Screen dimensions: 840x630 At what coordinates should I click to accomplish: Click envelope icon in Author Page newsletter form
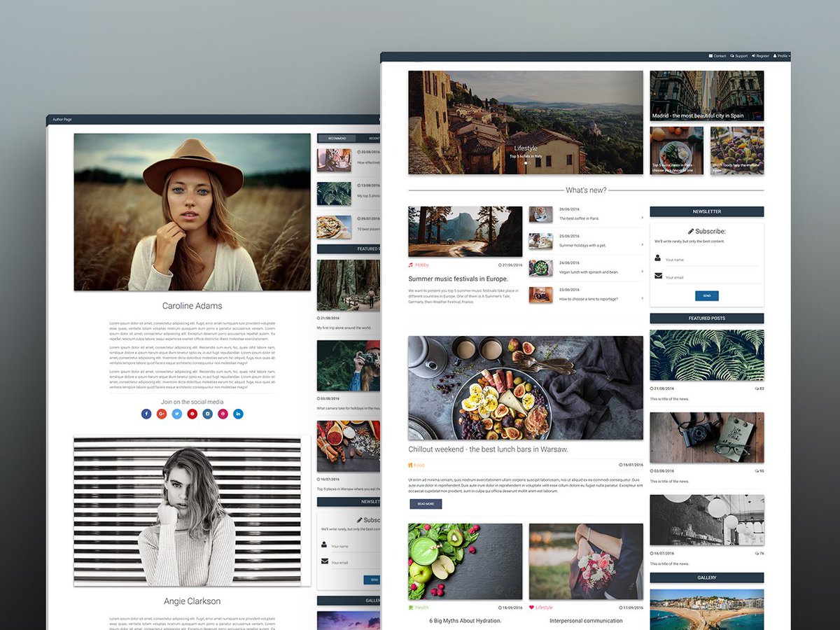(324, 561)
